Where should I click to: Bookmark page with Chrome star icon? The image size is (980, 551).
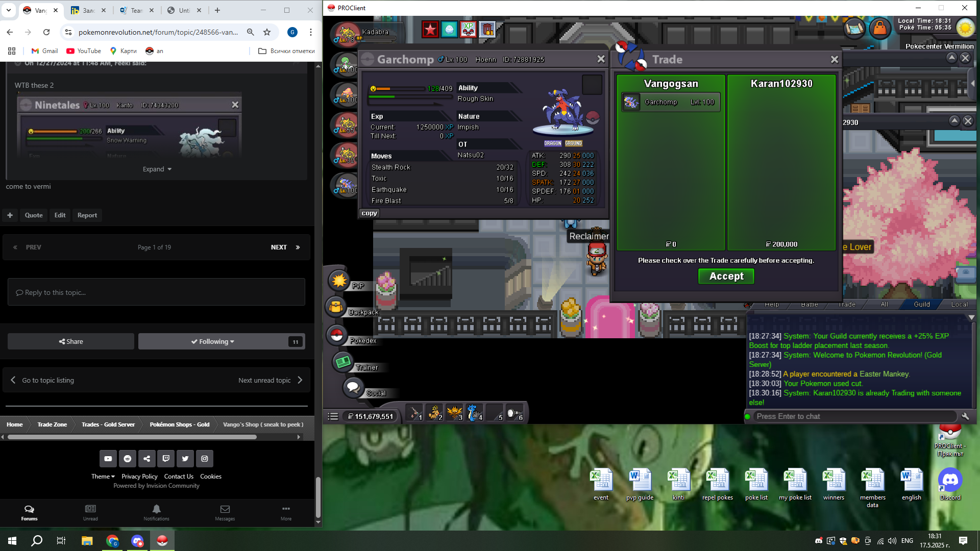(266, 32)
